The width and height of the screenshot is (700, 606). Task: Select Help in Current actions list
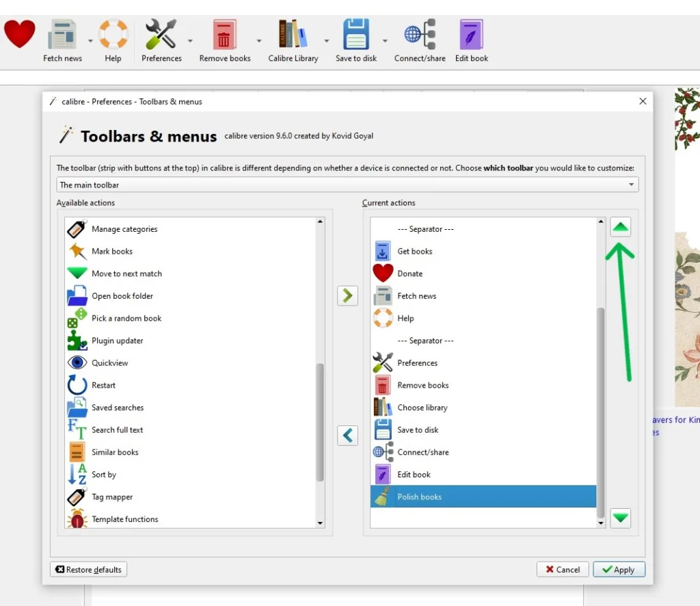click(x=483, y=318)
